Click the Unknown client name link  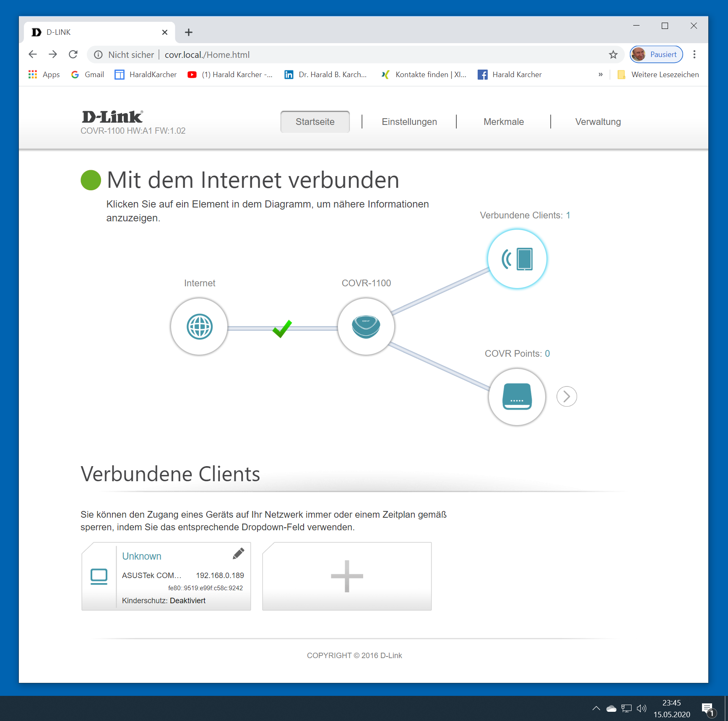click(142, 556)
